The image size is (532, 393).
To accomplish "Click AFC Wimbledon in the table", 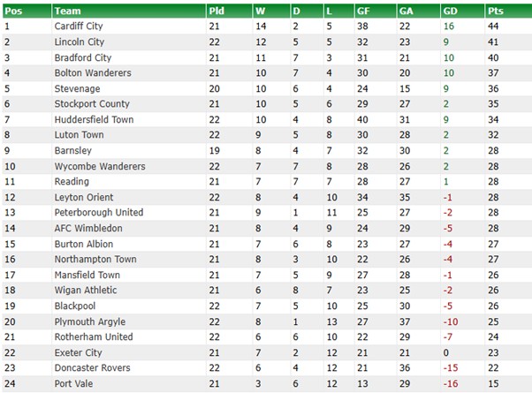I will [x=87, y=228].
